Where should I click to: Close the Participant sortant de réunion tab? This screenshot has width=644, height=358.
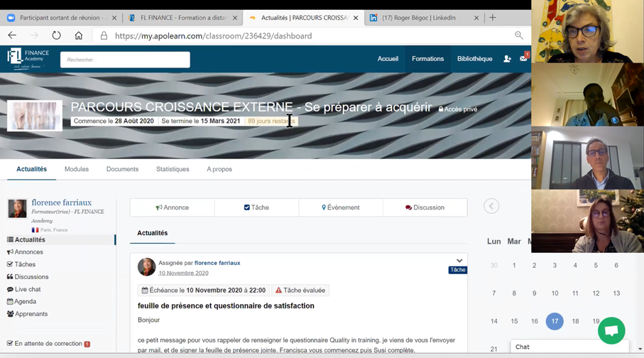[114, 18]
